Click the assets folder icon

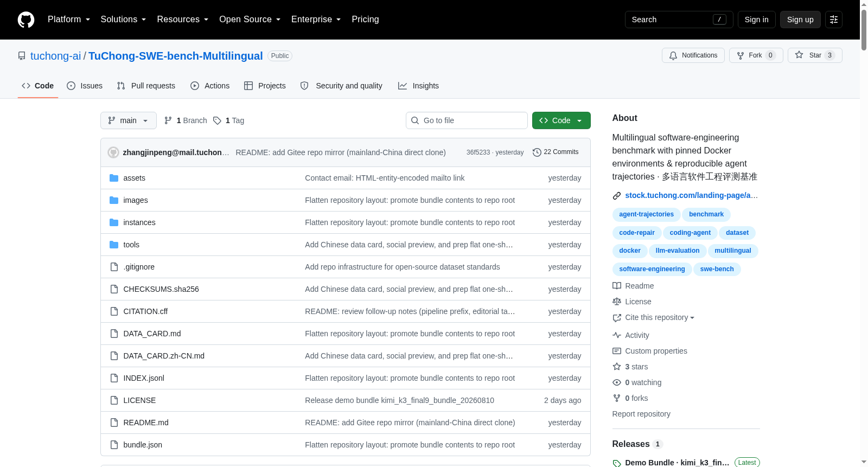pos(114,178)
